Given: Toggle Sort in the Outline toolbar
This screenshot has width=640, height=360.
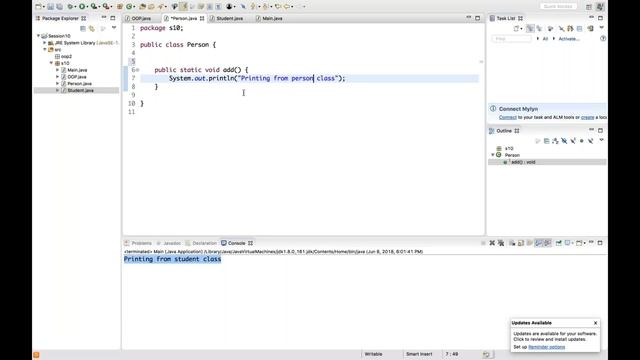Looking at the screenshot, I should coord(555,141).
